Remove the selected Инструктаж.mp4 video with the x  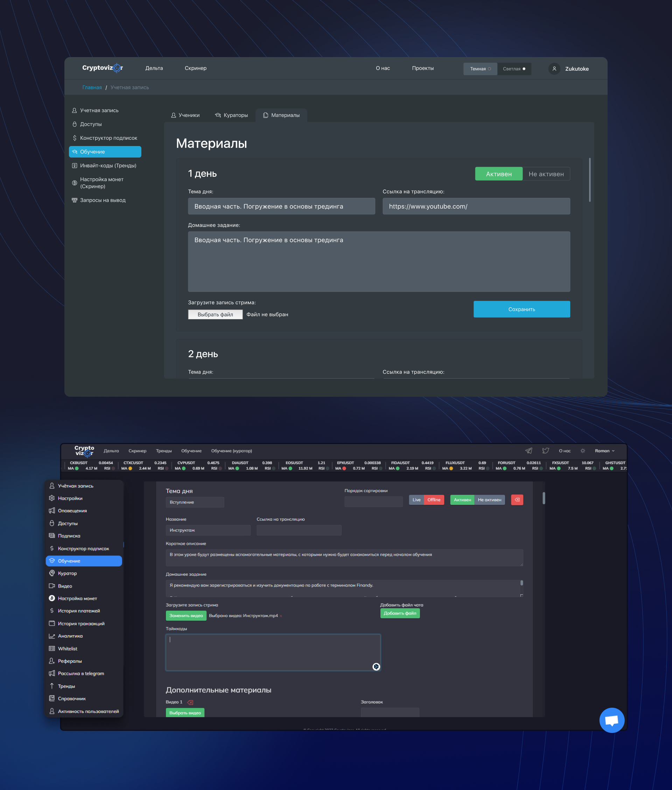tap(281, 616)
